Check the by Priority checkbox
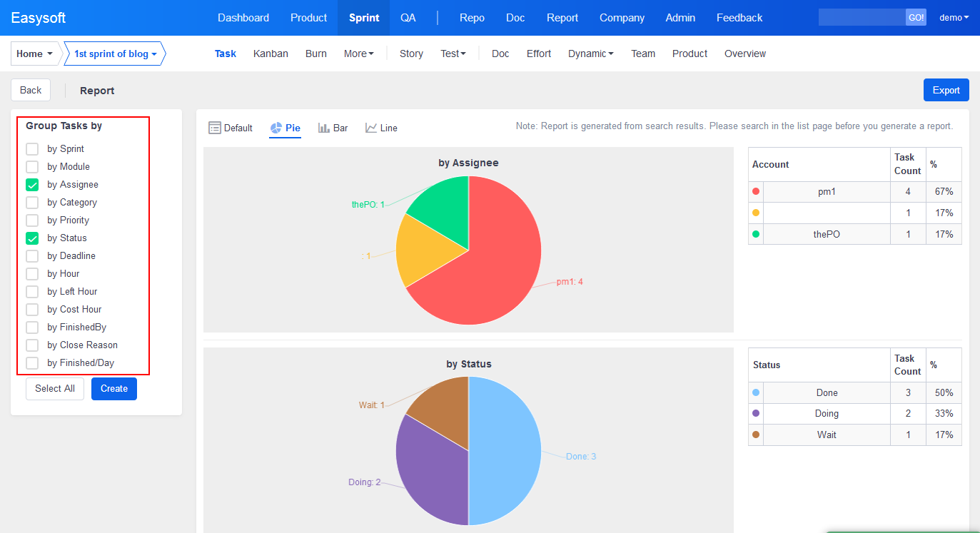Screen dimensions: 980x533 [32, 220]
